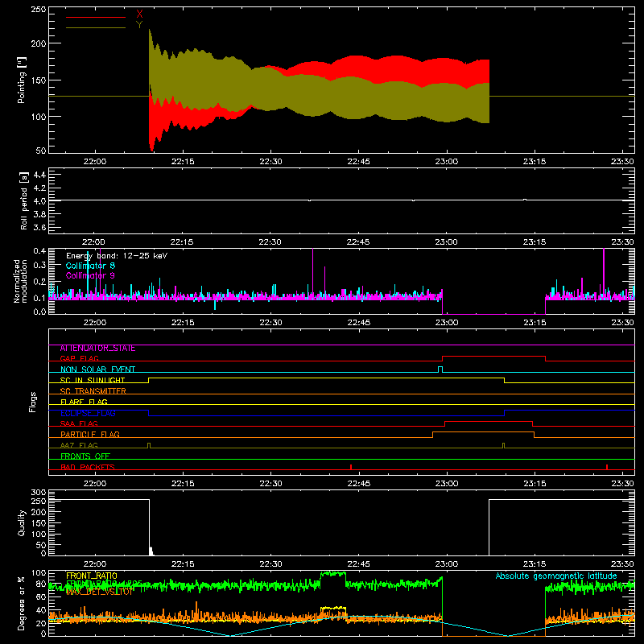Click the 200 tick on the Pointing axis
Viewport: 644px width, 644px height.
point(38,43)
